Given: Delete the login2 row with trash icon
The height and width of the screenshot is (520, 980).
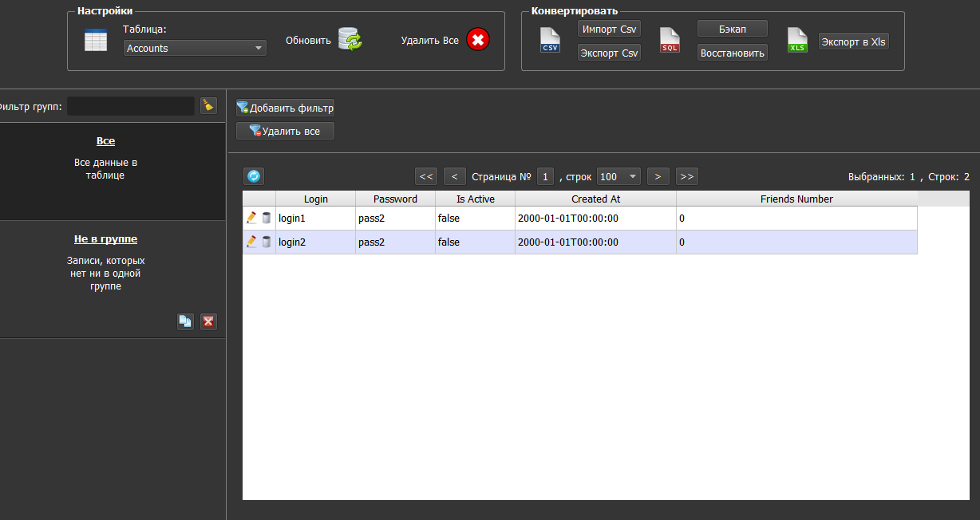Looking at the screenshot, I should click(267, 242).
